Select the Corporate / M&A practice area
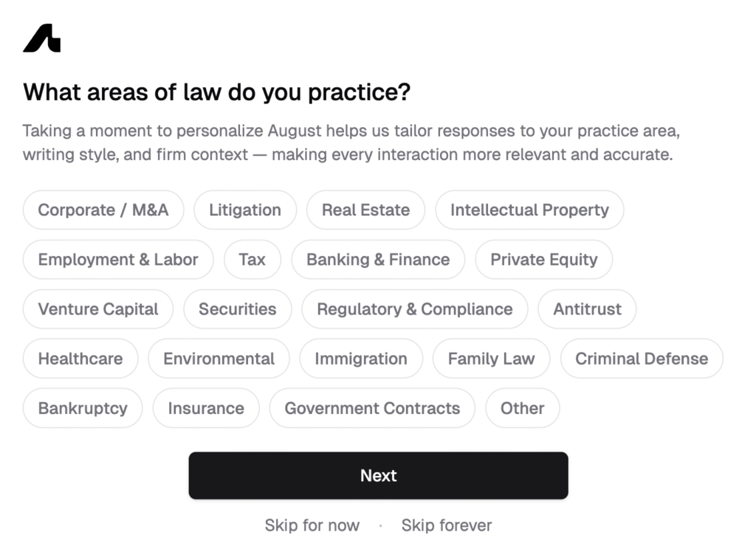 coord(103,210)
